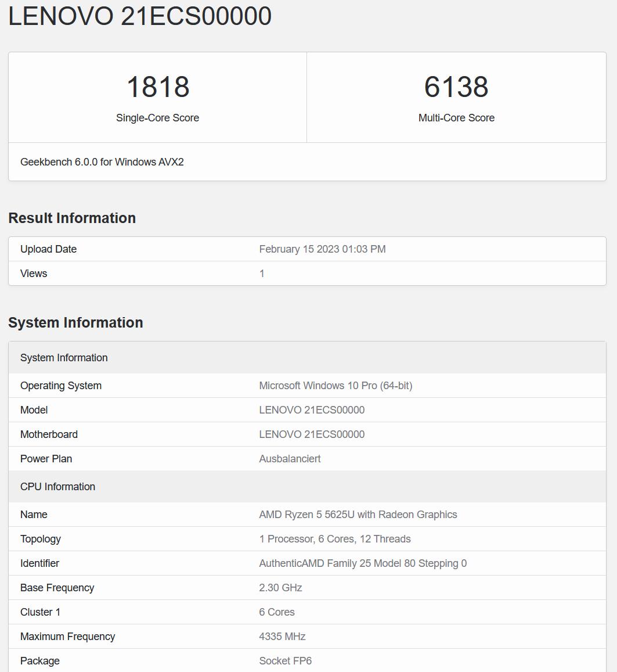The image size is (617, 672).
Task: Select AMD Ryzen 5 5625U with Radeon Graphics
Action: pos(358,515)
